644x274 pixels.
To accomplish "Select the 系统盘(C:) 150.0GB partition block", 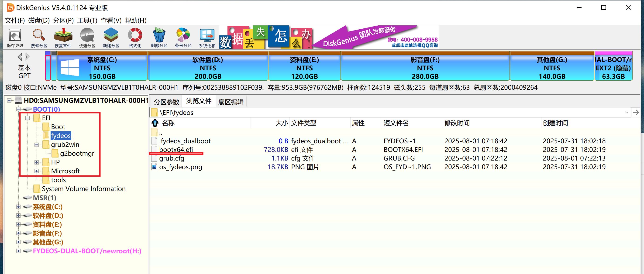I will 102,66.
